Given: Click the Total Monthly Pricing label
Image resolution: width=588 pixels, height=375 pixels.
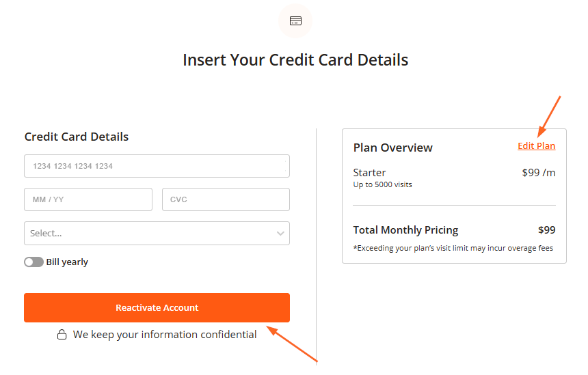Looking at the screenshot, I should [405, 230].
